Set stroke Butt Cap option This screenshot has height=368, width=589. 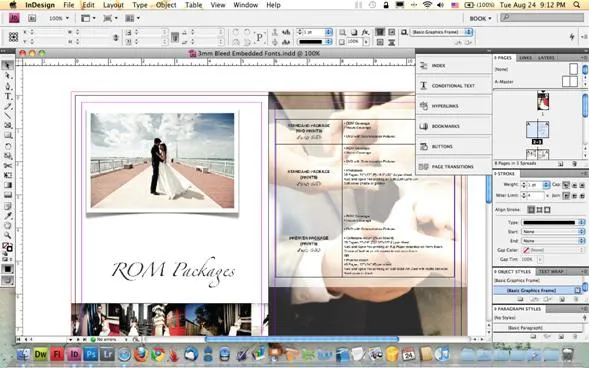pyautogui.click(x=566, y=185)
